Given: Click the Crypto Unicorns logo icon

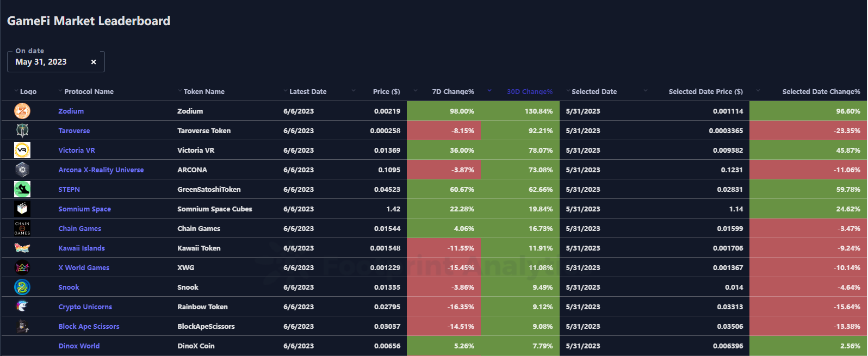Looking at the screenshot, I should tap(22, 307).
